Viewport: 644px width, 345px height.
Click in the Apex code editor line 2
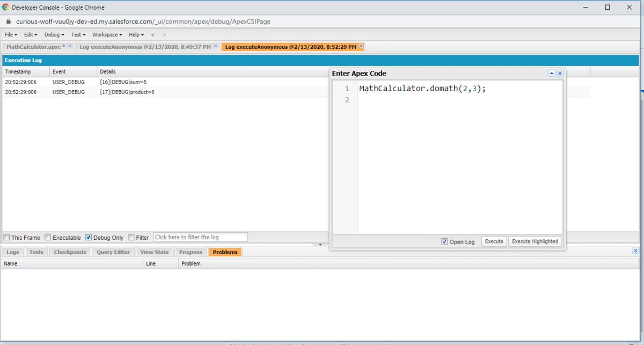pyautogui.click(x=460, y=100)
